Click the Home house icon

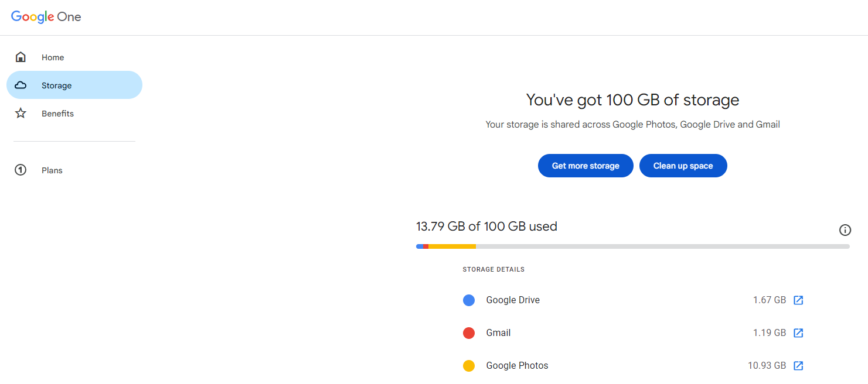pos(21,57)
